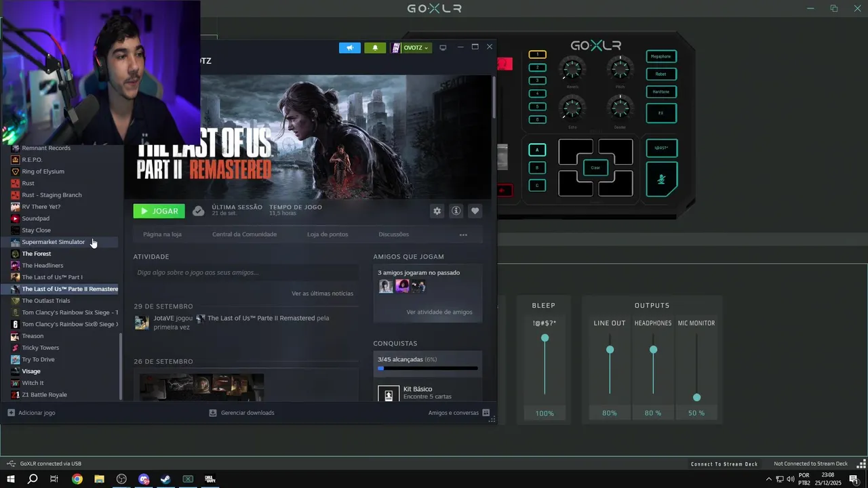This screenshot has height=488, width=868.
Task: Click Connect To Stream Deck button
Action: pyautogui.click(x=724, y=464)
